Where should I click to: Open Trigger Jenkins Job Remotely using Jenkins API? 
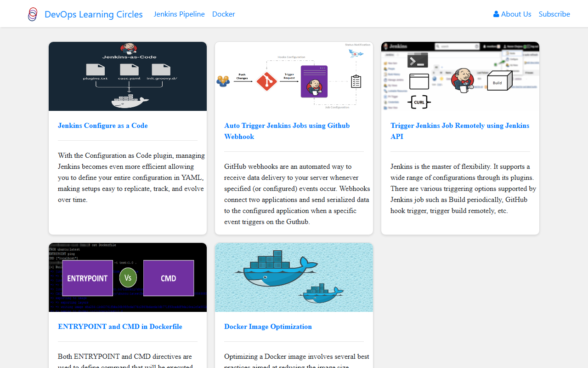(x=460, y=131)
